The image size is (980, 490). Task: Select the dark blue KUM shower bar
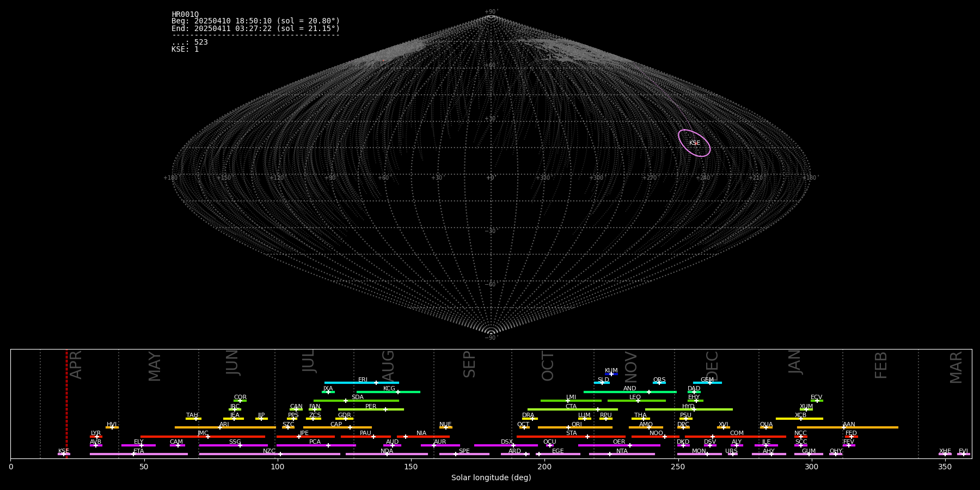[611, 374]
